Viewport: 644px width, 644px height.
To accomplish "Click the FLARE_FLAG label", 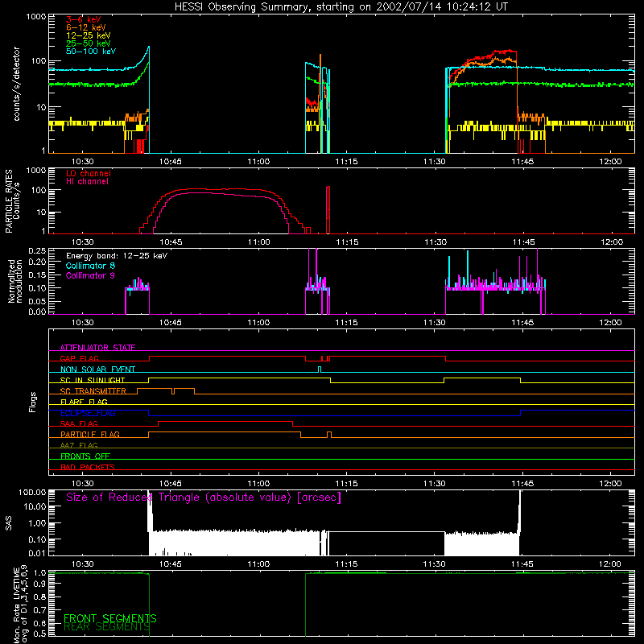I will tap(84, 402).
